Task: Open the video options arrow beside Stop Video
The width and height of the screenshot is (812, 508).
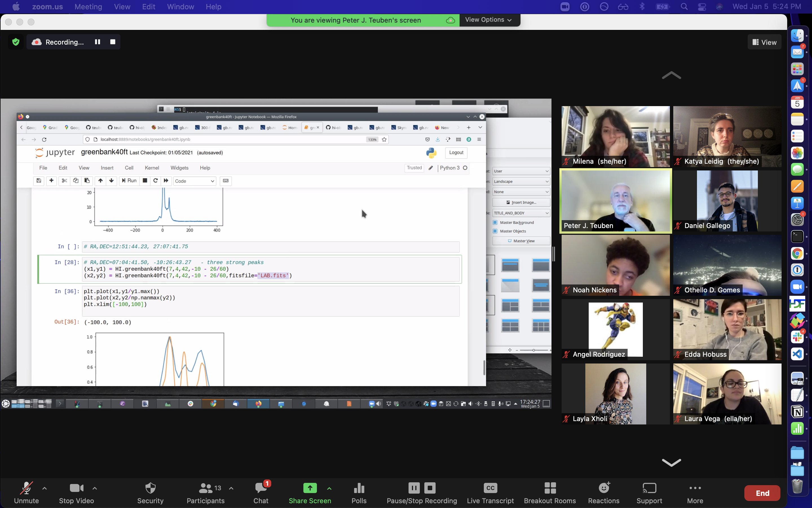Action: click(x=95, y=489)
